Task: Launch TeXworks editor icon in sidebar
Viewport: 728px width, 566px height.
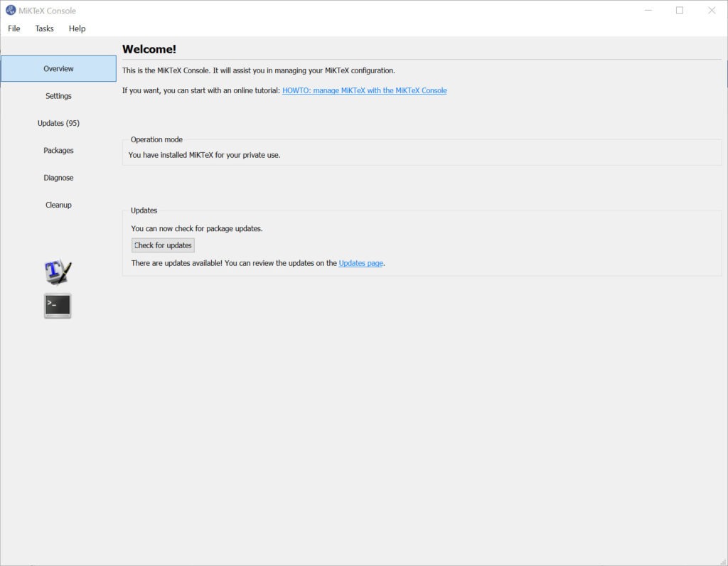Action: click(x=58, y=272)
